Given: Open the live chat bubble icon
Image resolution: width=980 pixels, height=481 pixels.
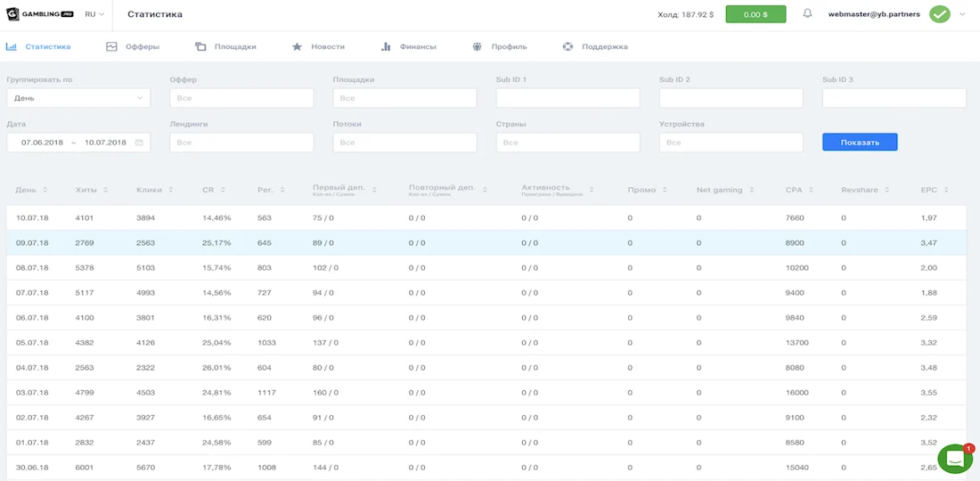Looking at the screenshot, I should pyautogui.click(x=955, y=460).
